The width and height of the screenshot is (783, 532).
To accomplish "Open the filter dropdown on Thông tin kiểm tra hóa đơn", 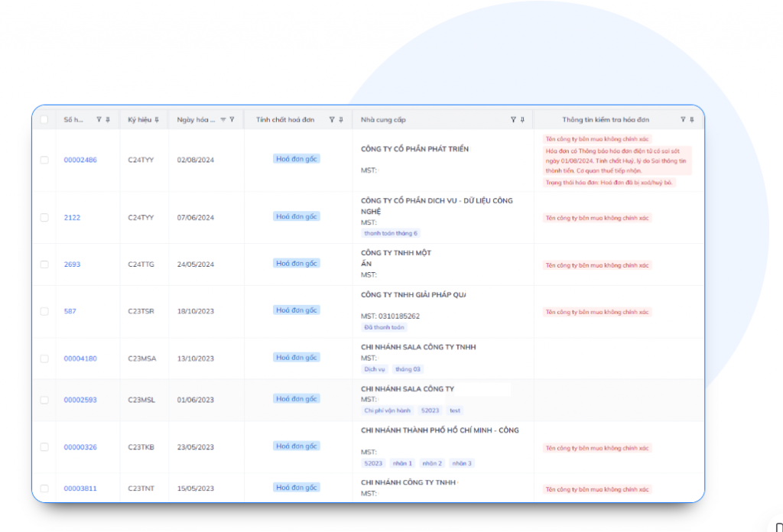I will (683, 119).
